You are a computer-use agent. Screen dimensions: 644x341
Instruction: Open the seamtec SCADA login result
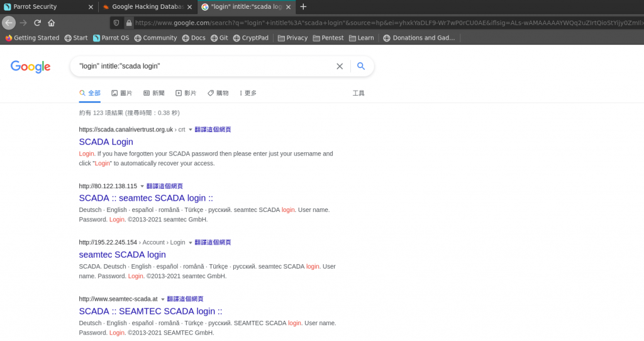(x=123, y=255)
